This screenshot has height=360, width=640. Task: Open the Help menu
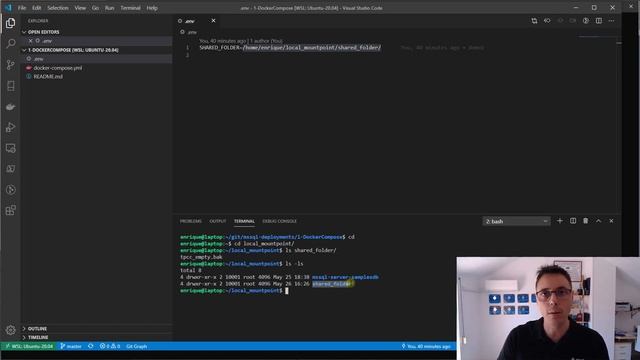[152, 8]
